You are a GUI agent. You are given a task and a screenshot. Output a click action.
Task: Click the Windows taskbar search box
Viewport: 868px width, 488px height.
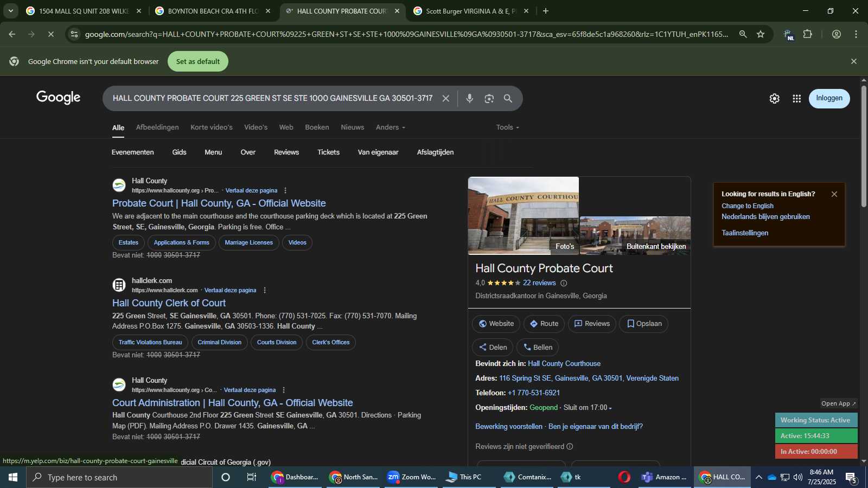119,477
